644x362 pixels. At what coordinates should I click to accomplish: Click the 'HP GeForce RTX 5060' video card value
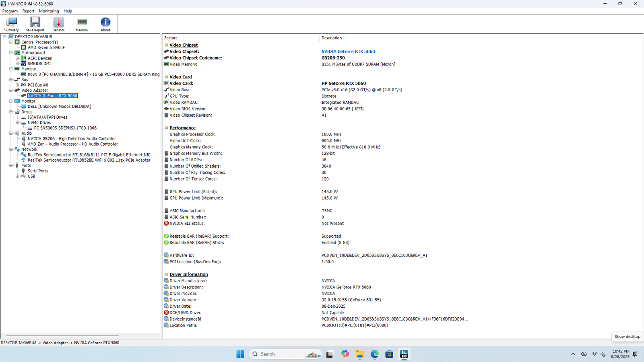pyautogui.click(x=344, y=84)
